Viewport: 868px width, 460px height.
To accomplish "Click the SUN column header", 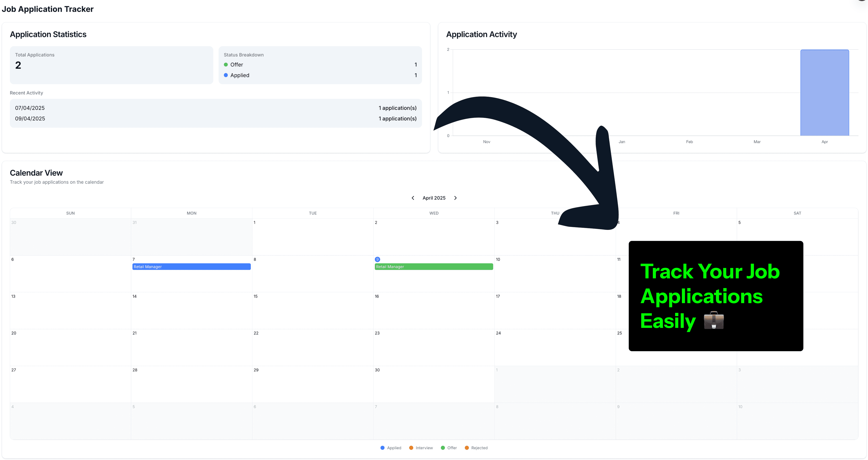I will tap(71, 213).
